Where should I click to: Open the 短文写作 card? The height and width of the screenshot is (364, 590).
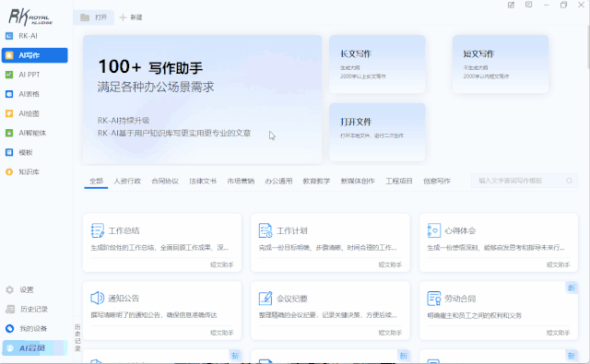tap(500, 64)
